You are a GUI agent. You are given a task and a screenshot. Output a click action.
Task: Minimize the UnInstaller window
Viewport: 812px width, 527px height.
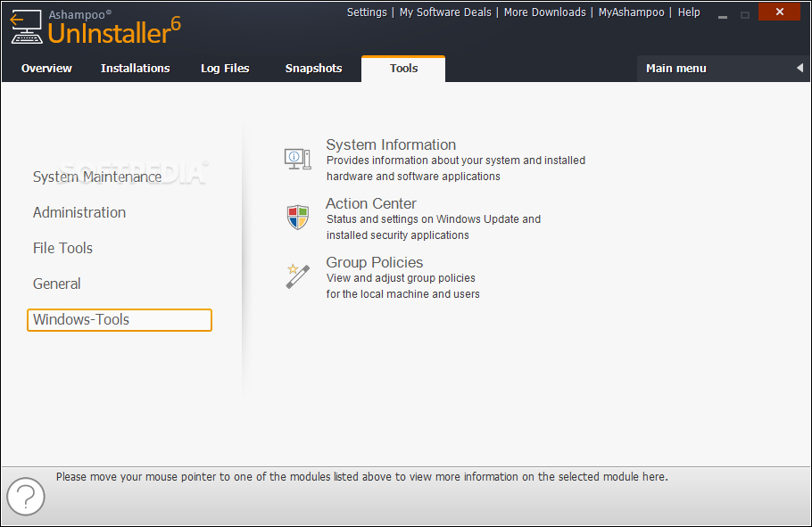[723, 15]
